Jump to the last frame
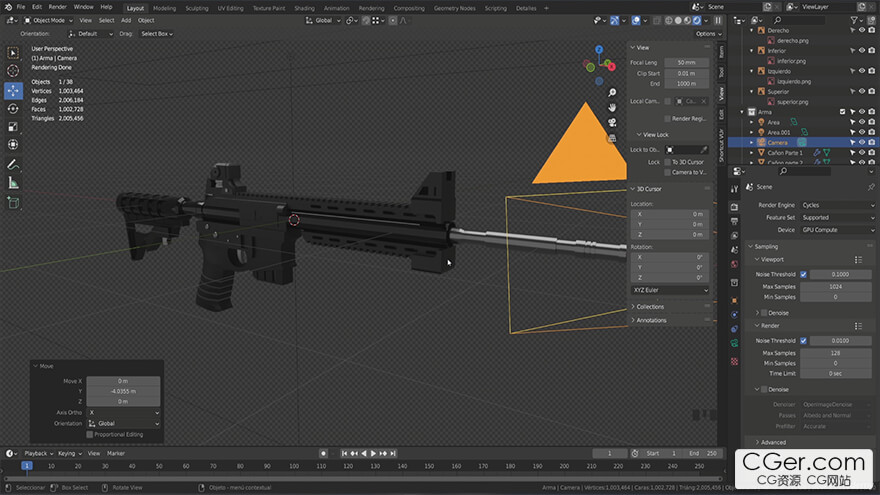 click(393, 453)
